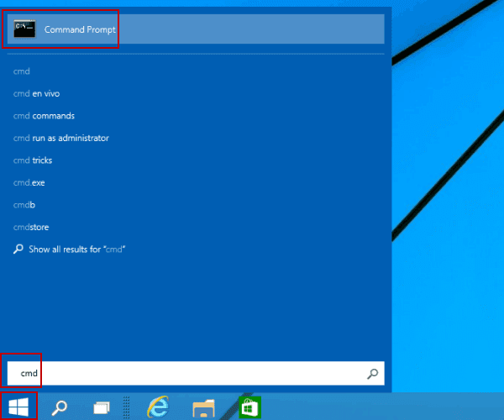The height and width of the screenshot is (420, 504).
Task: Open taskbar Search magnifier
Action: point(59,407)
